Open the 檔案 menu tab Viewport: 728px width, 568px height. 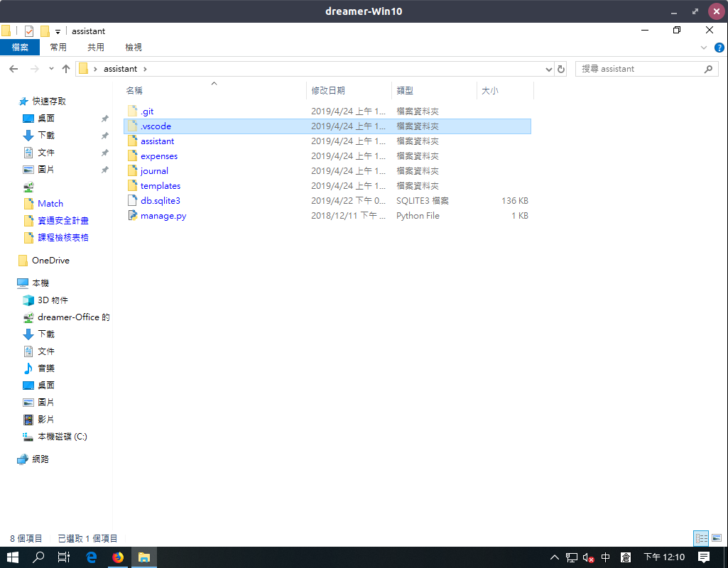(x=20, y=48)
